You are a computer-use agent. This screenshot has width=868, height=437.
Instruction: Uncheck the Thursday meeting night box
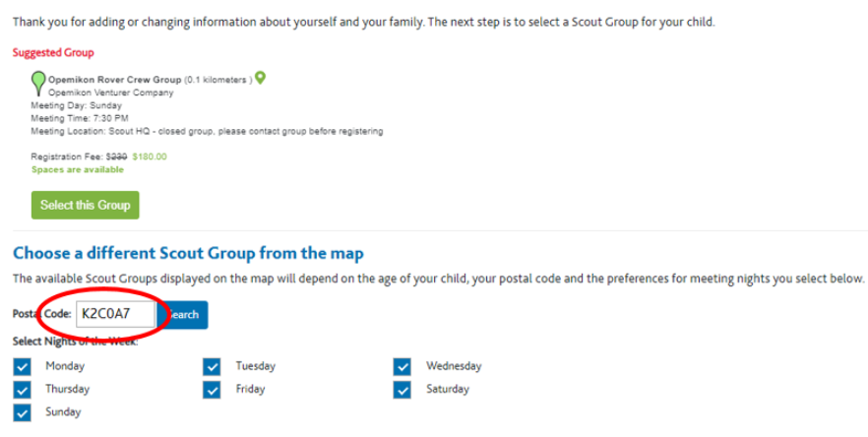click(x=23, y=390)
